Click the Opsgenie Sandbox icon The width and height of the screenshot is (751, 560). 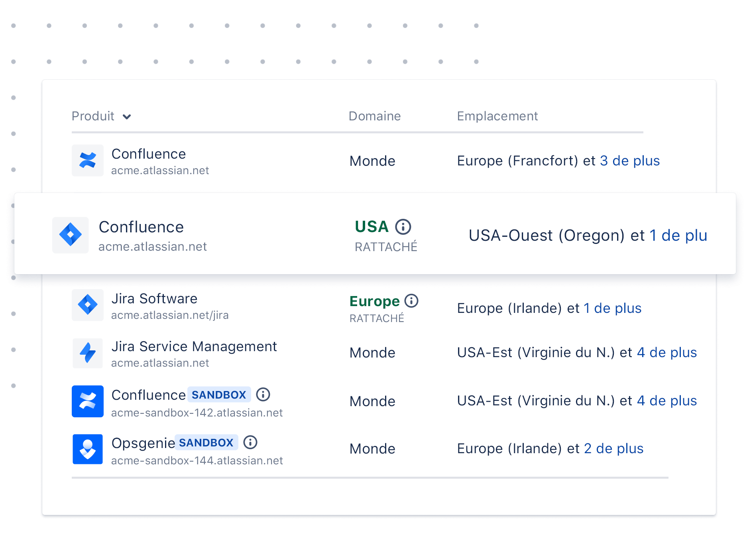88,449
